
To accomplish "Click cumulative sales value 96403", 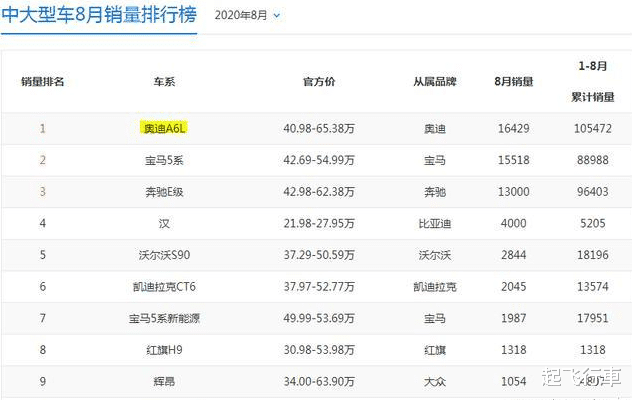I will point(592,192).
